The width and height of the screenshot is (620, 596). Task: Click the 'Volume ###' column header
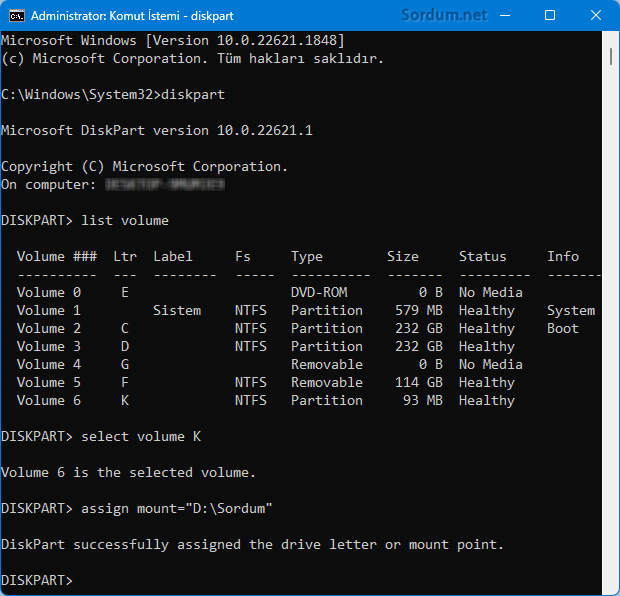(57, 256)
